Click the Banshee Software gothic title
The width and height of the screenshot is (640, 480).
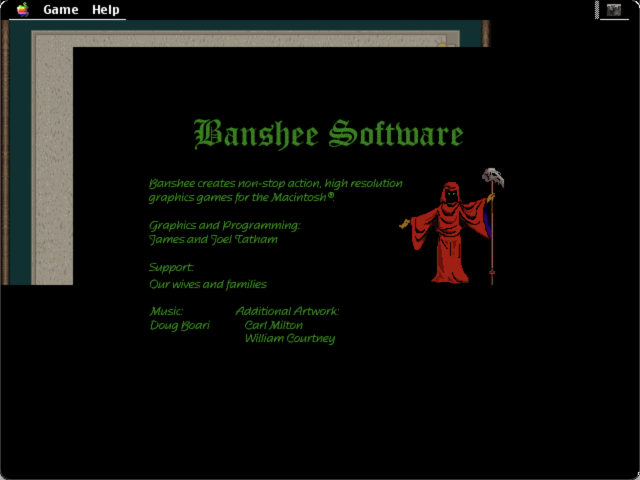pyautogui.click(x=329, y=134)
